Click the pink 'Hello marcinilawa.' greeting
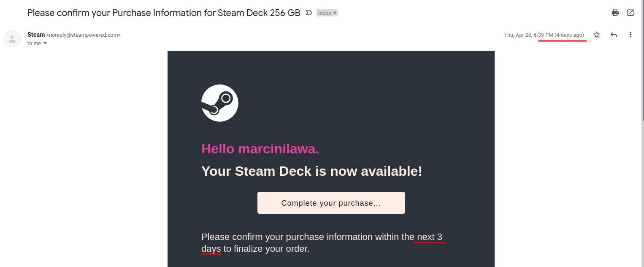Image resolution: width=644 pixels, height=267 pixels. tap(260, 149)
